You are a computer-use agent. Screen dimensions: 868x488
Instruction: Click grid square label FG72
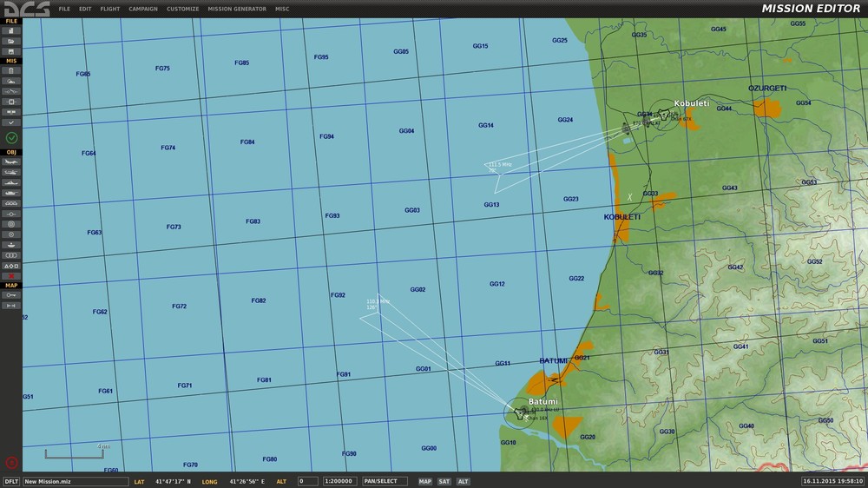(180, 306)
